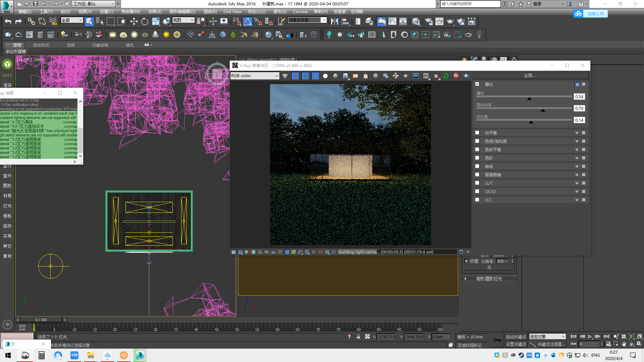Open the 渲染(R) menu

pyautogui.click(x=210, y=11)
